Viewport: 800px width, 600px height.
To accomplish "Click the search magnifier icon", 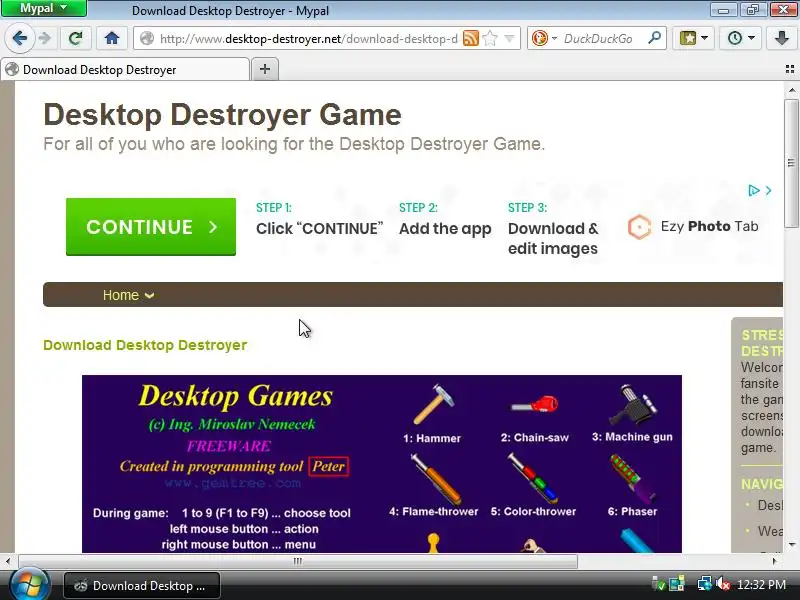I will 655,38.
